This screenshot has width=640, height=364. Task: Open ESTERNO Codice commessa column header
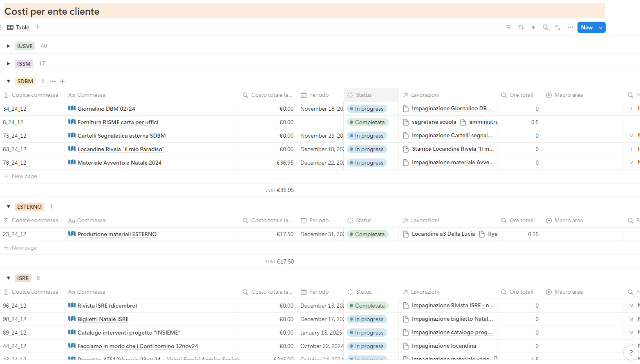tap(32, 220)
